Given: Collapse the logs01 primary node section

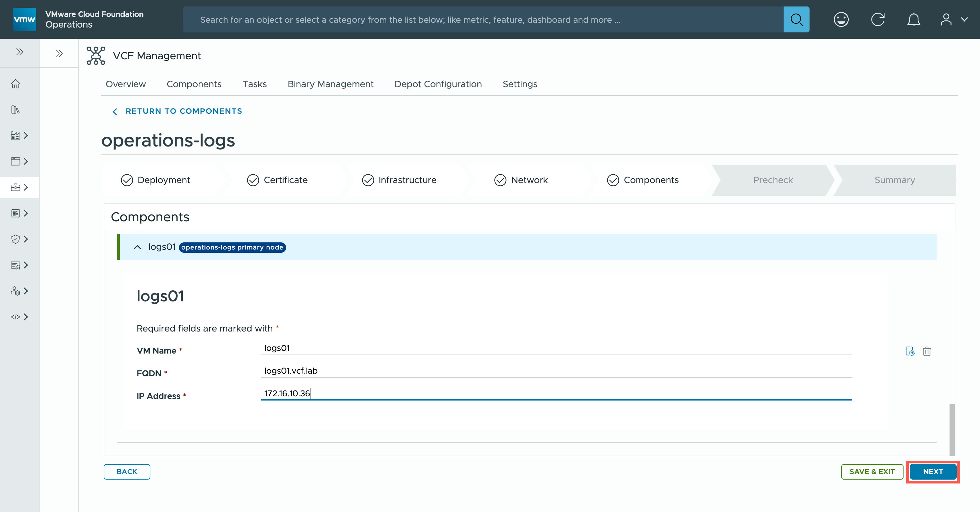Looking at the screenshot, I should pos(137,247).
